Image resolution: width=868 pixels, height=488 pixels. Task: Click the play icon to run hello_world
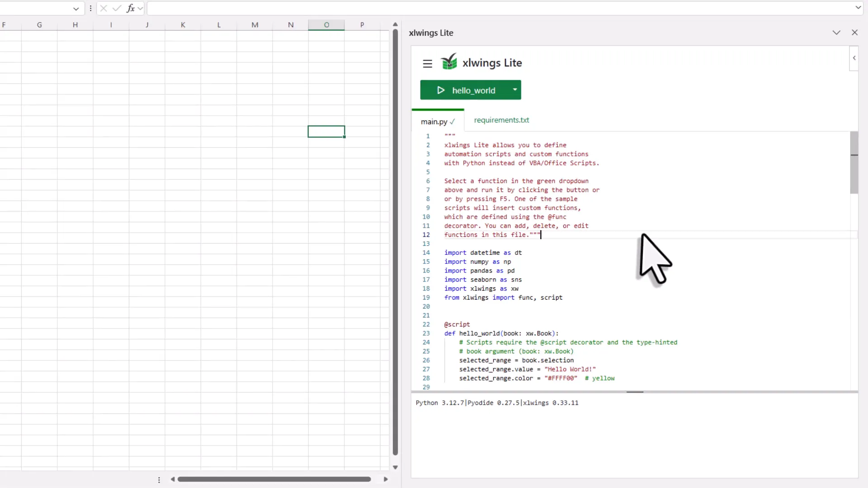click(x=441, y=90)
